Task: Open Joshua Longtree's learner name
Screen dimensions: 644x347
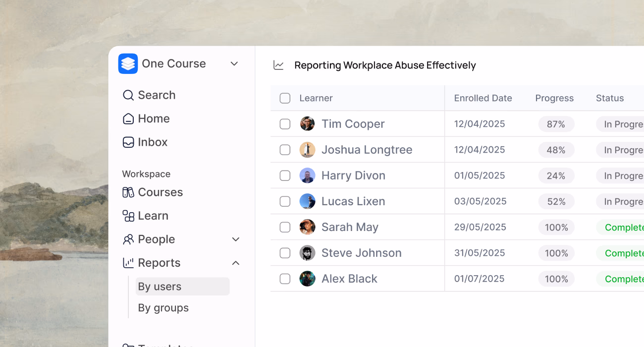Action: tap(367, 150)
